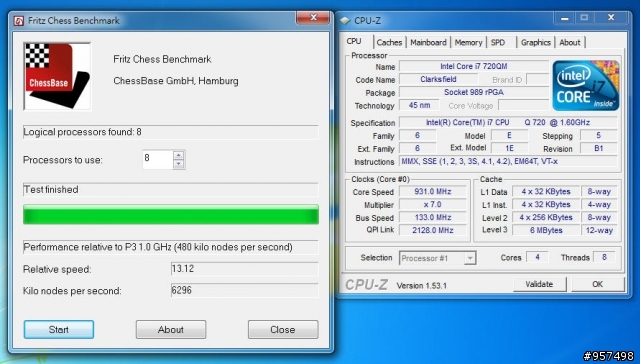
Task: Click the Threads count value '8'
Action: point(604,257)
